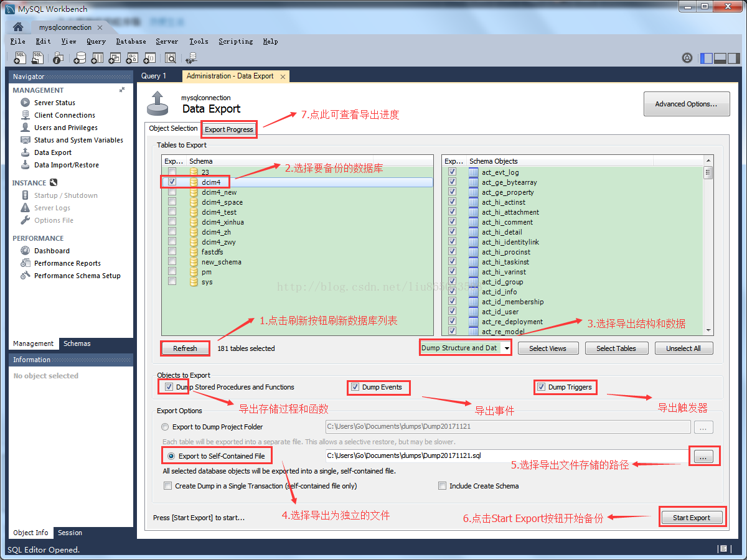Toggle the right sidebar panel

click(734, 58)
